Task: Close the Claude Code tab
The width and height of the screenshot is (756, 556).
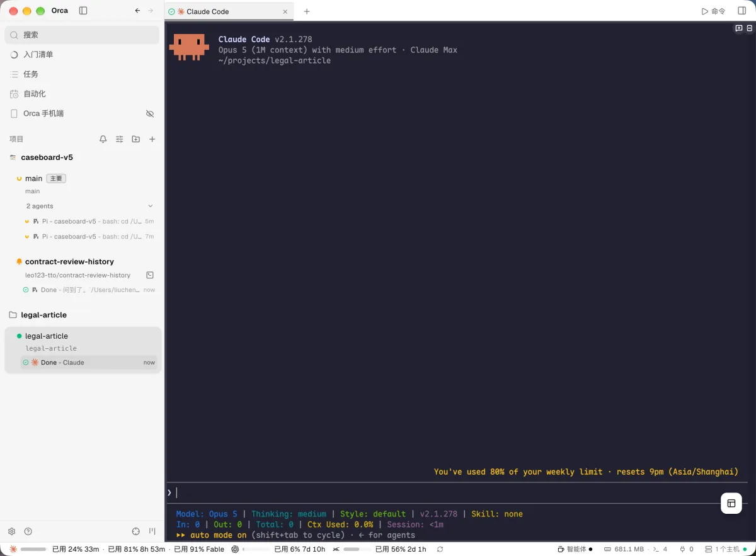Action: pyautogui.click(x=285, y=11)
